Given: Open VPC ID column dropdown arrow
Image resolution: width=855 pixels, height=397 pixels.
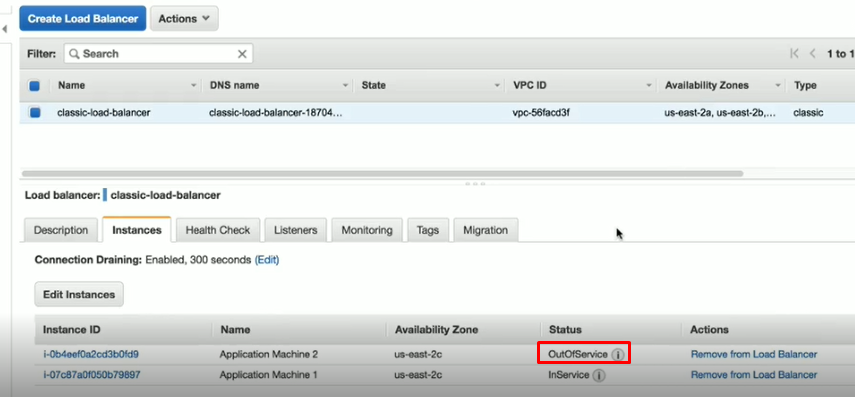Looking at the screenshot, I should (x=649, y=86).
